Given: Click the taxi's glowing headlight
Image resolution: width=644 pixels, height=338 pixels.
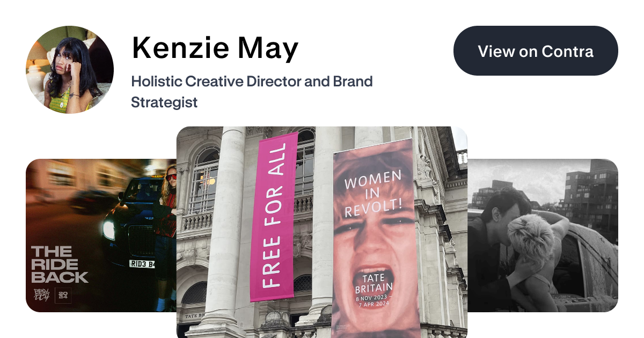Looking at the screenshot, I should [109, 230].
